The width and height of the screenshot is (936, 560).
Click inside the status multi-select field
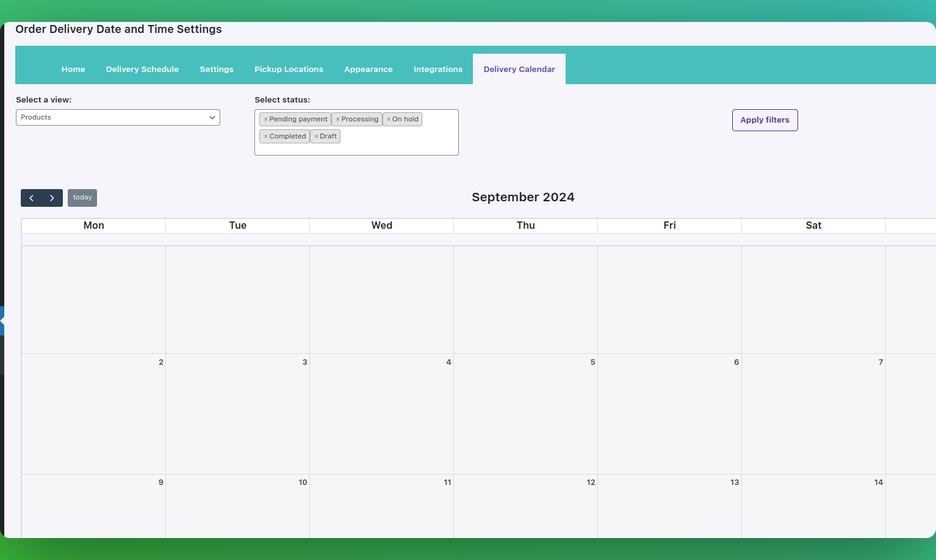coord(397,145)
